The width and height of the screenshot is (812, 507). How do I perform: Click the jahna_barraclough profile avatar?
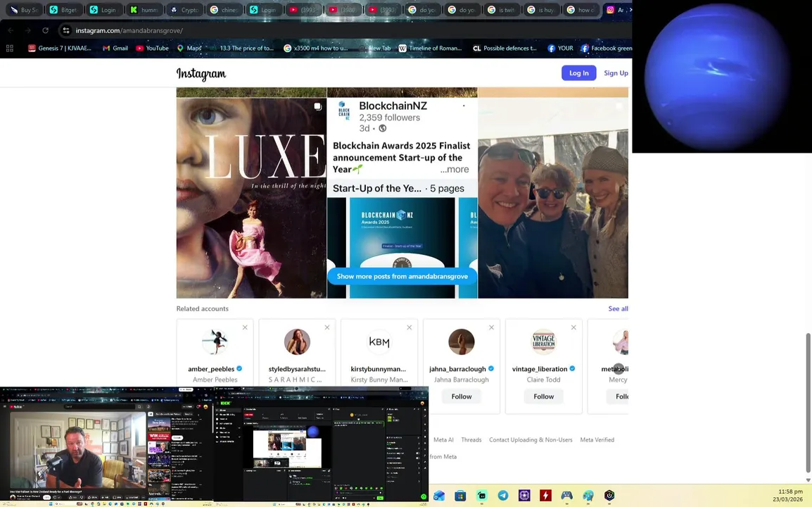tap(462, 342)
